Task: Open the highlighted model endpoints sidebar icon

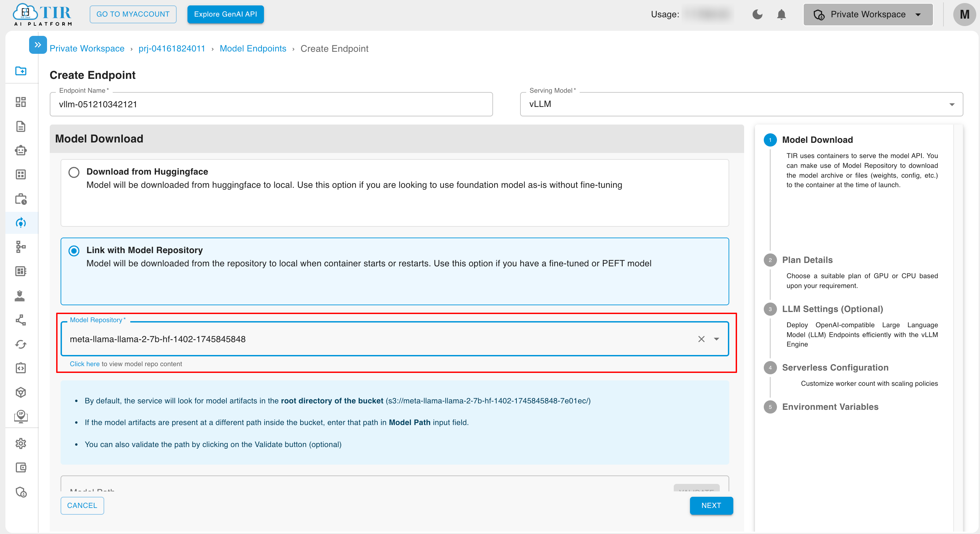Action: tap(21, 223)
